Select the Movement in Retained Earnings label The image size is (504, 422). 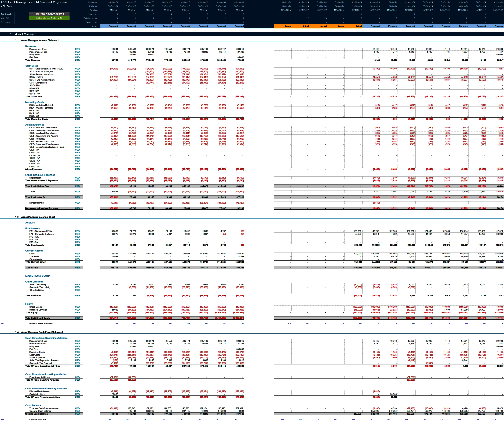[42, 208]
